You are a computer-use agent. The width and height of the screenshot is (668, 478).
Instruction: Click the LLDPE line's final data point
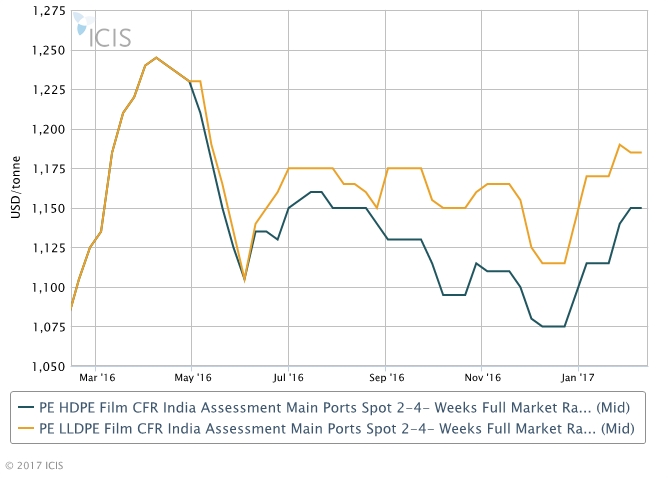641,153
